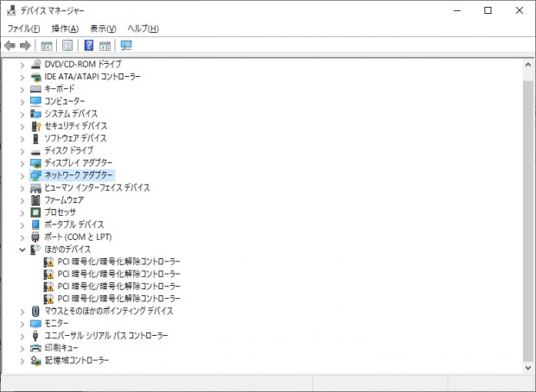
Task: Click the ポート (COM と LPT) plug icon
Action: [35, 237]
